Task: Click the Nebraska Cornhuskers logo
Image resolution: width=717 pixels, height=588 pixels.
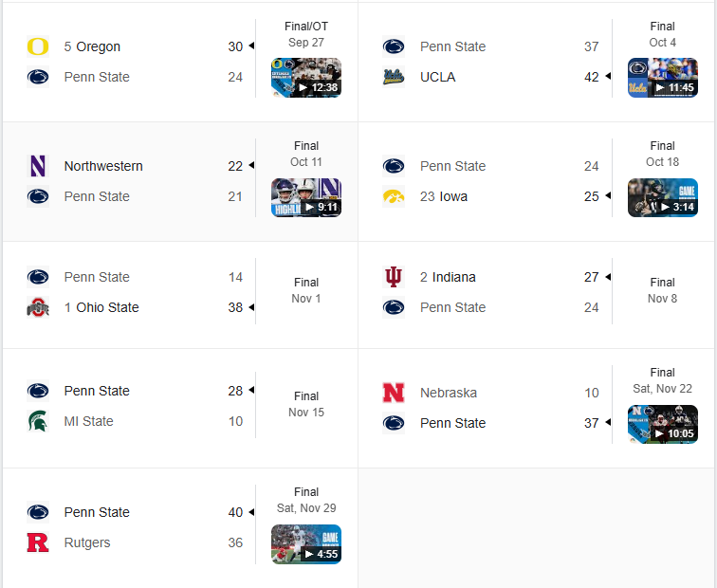Action: [394, 393]
